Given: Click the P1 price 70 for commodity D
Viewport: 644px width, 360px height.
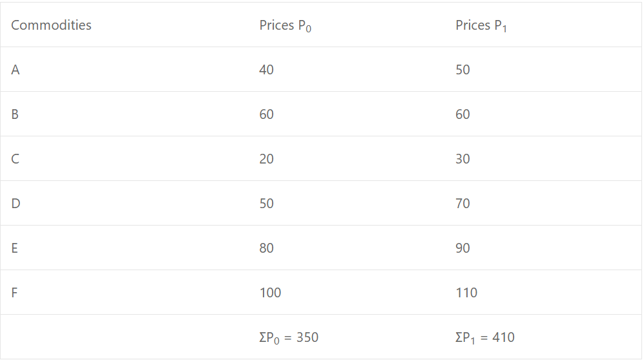Looking at the screenshot, I should pos(462,204).
